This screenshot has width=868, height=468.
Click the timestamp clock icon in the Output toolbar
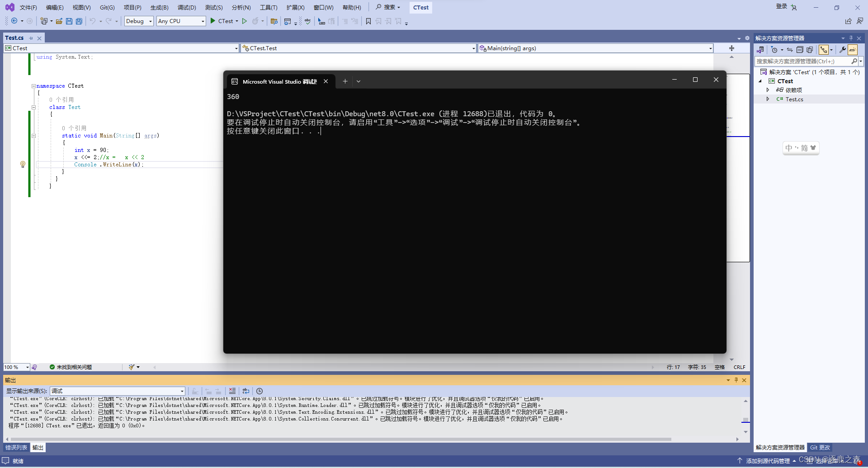coord(259,391)
